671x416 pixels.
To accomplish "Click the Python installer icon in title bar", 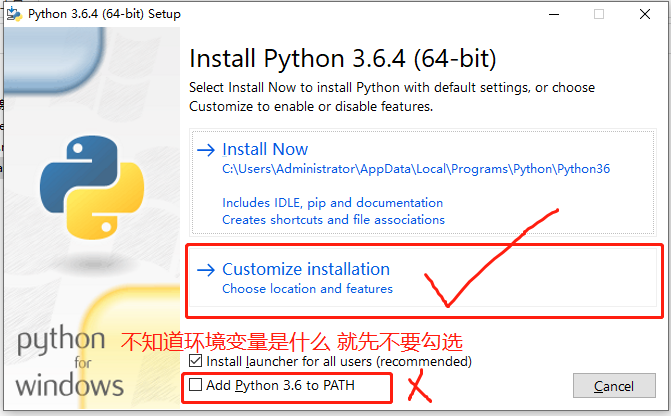I will (x=14, y=14).
